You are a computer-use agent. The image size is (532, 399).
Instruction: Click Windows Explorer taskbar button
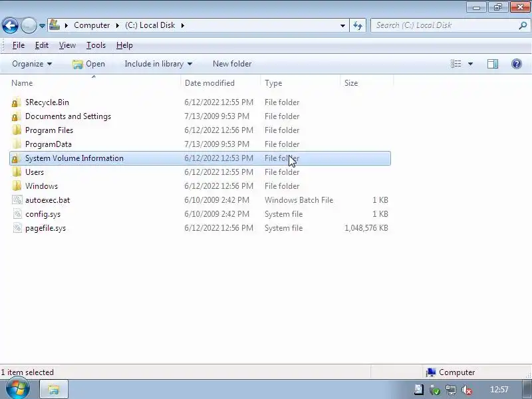click(55, 389)
